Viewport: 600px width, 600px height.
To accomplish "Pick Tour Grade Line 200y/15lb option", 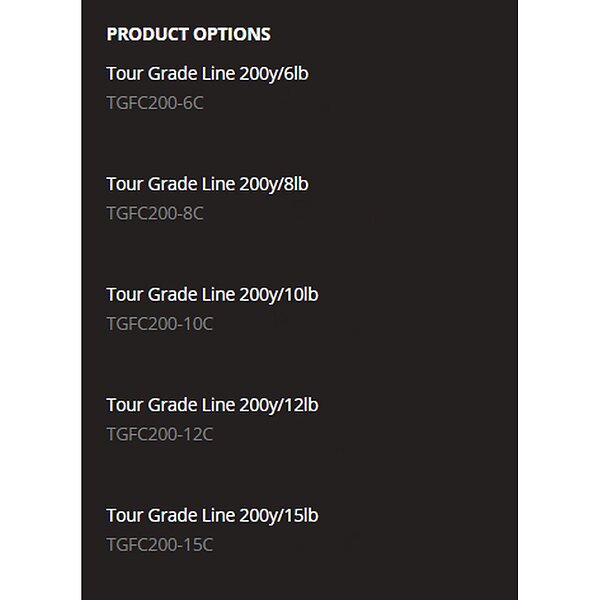I will click(x=212, y=516).
